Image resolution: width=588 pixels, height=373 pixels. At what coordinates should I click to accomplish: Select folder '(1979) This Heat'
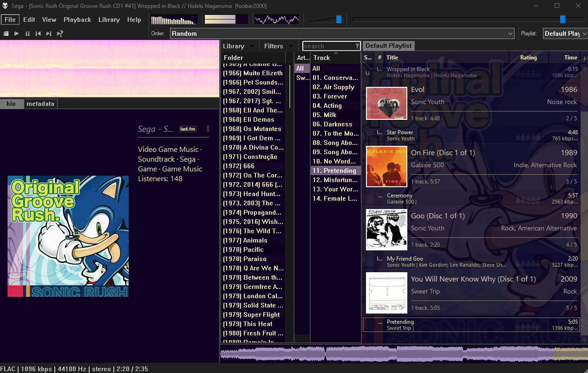[253, 324]
